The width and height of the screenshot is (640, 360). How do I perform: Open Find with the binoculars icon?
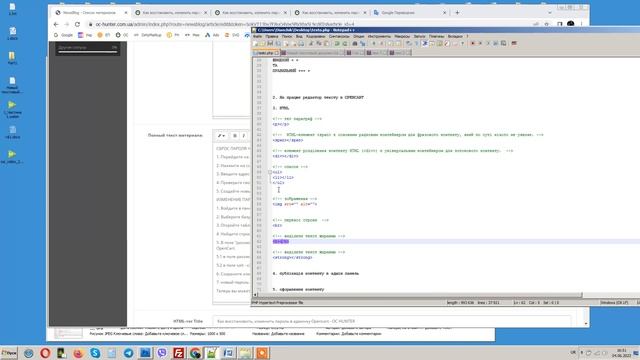coord(355,43)
